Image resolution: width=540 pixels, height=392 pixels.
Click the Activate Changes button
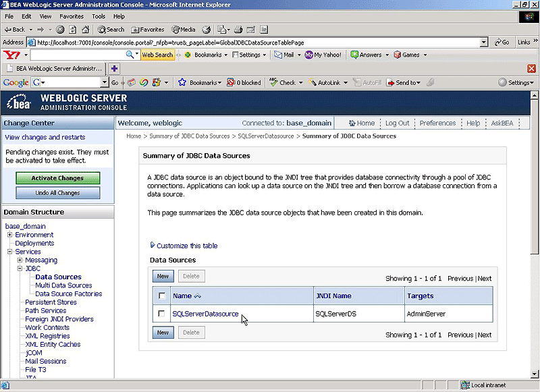coord(58,178)
